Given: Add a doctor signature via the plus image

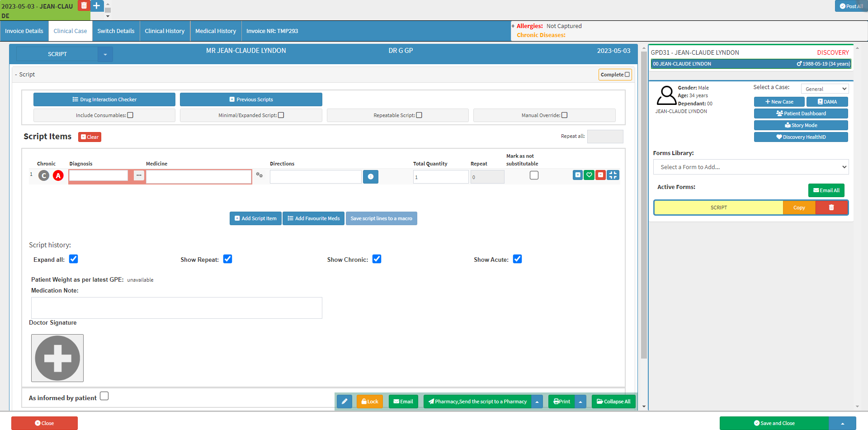Looking at the screenshot, I should pyautogui.click(x=57, y=358).
